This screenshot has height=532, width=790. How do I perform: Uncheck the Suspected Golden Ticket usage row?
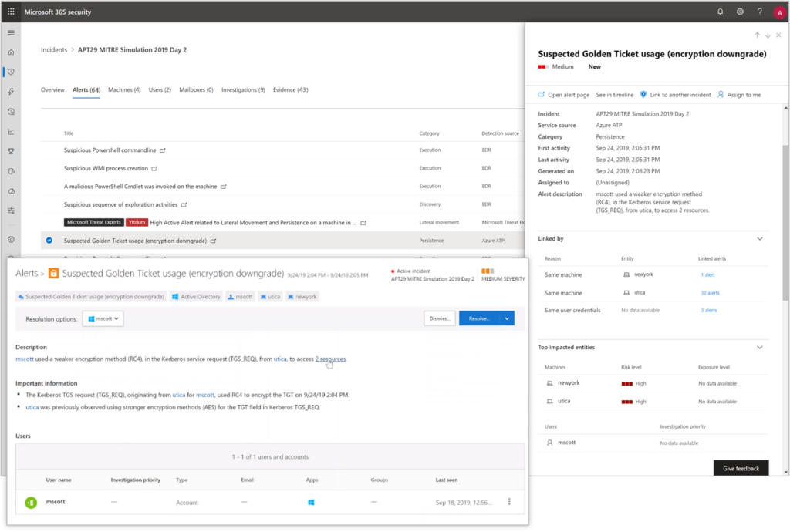(x=49, y=241)
